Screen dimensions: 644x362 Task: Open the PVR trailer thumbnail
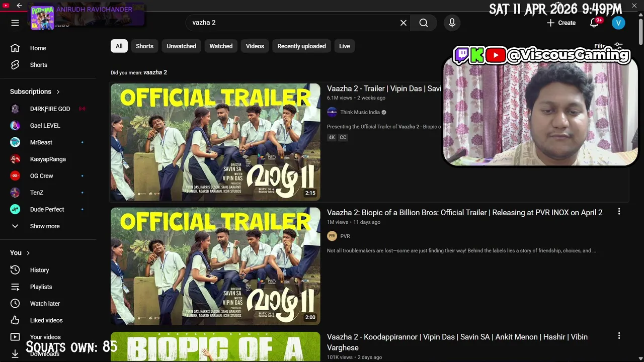point(215,266)
